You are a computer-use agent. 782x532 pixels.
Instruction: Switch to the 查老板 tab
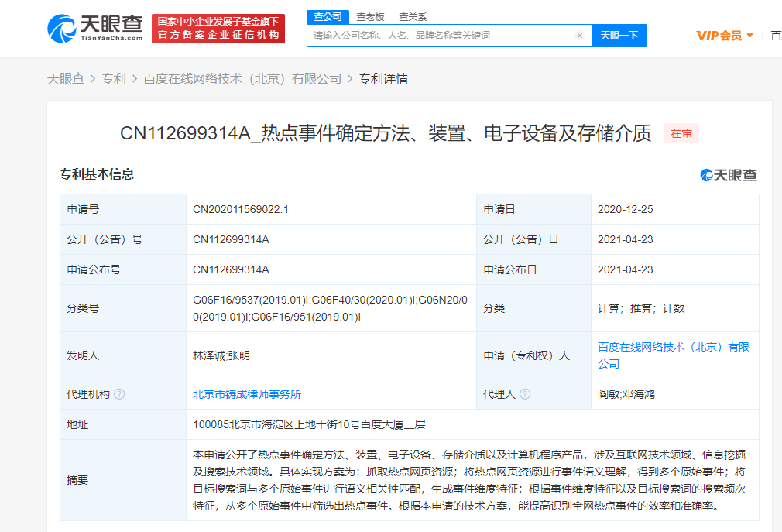click(370, 17)
